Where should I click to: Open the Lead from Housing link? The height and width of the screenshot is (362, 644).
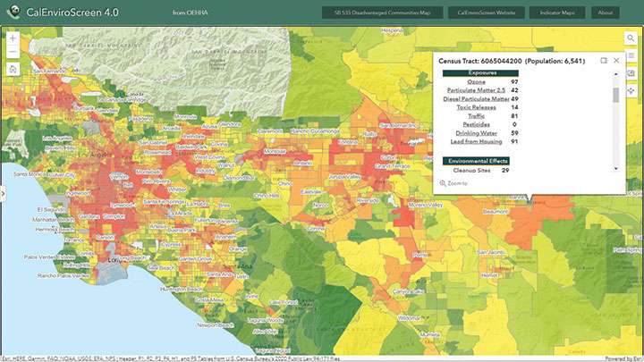[476, 141]
